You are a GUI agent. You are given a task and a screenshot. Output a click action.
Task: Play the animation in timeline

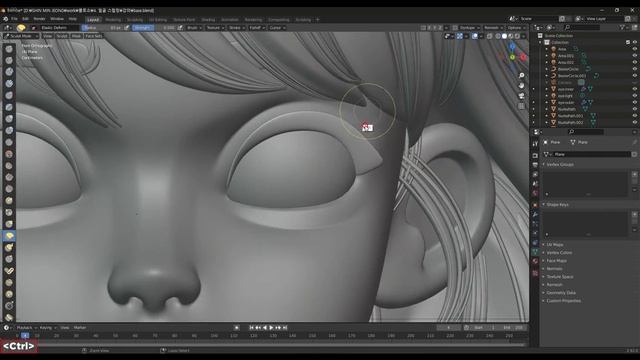pyautogui.click(x=271, y=328)
